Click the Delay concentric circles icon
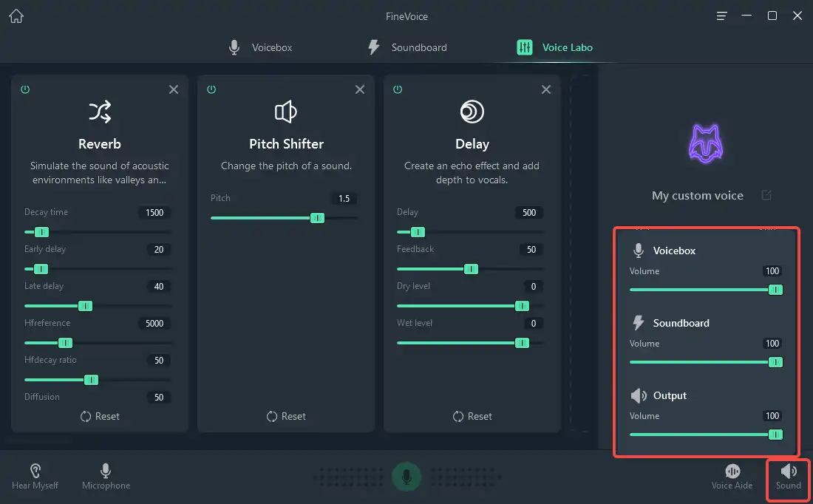Viewport: 813px width, 504px height. (x=472, y=112)
